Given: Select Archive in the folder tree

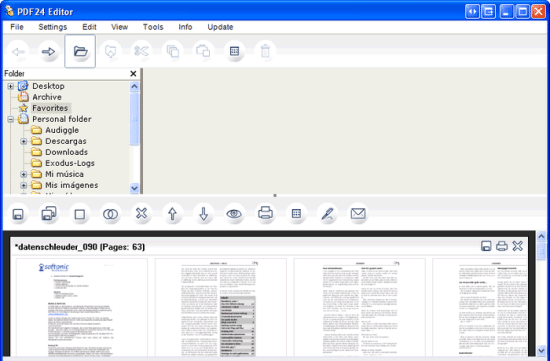Looking at the screenshot, I should click(x=47, y=97).
